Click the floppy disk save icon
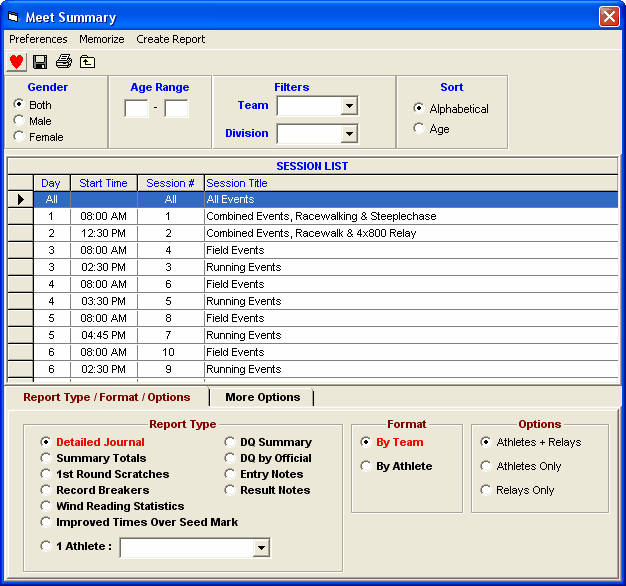The image size is (626, 586). click(x=40, y=62)
